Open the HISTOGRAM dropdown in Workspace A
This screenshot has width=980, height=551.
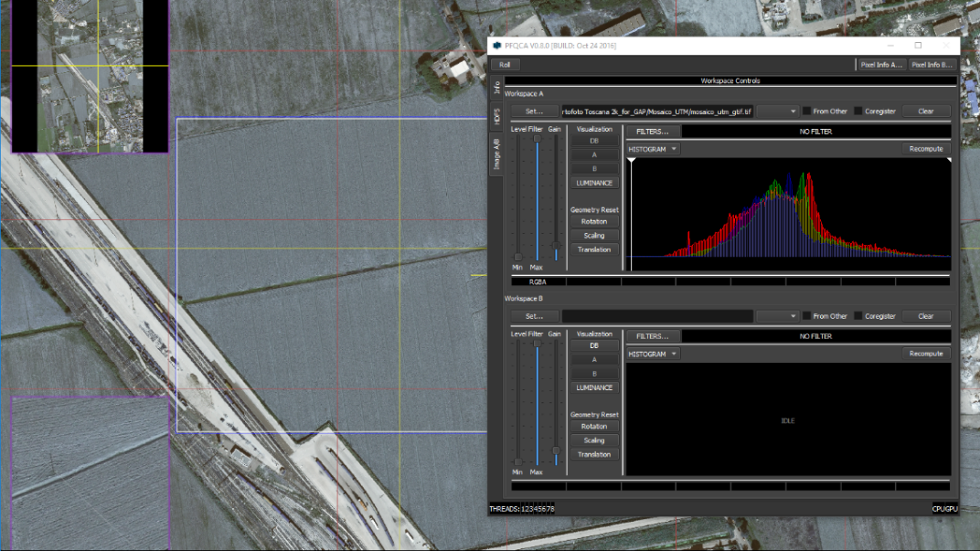coord(653,149)
